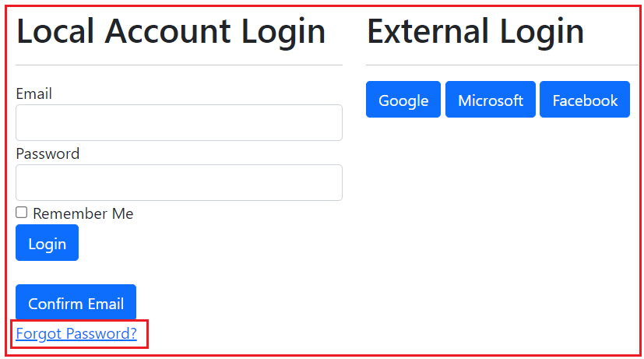
Task: Click the word "Local" in the heading
Action: (55, 31)
